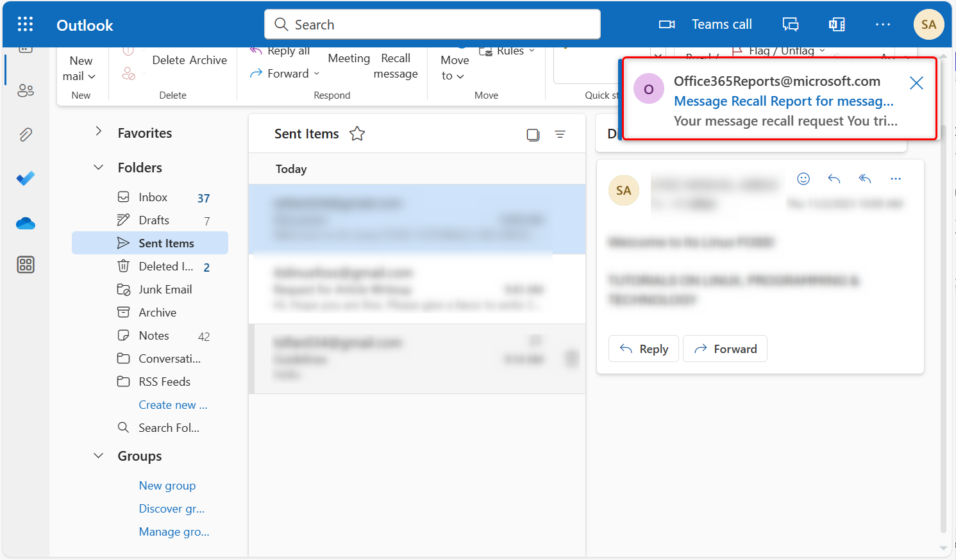Open the Search Folders magnifier item
Viewport: 956px width, 560px height.
(x=159, y=428)
